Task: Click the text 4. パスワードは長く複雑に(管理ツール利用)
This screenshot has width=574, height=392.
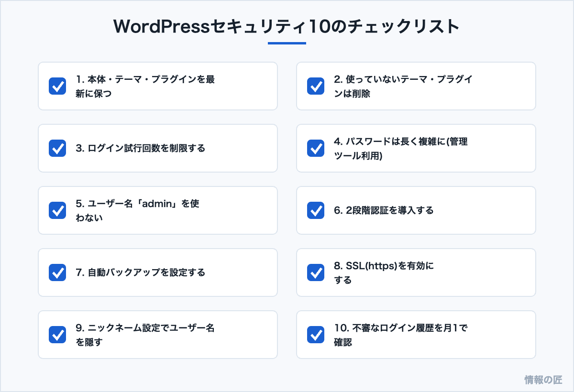Action: (x=401, y=148)
